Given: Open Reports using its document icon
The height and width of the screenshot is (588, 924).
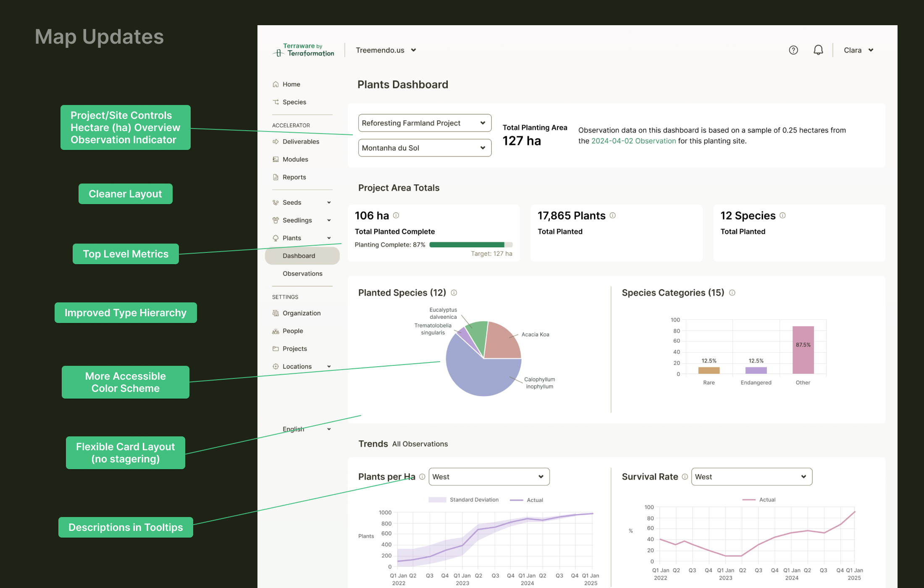Looking at the screenshot, I should click(276, 177).
